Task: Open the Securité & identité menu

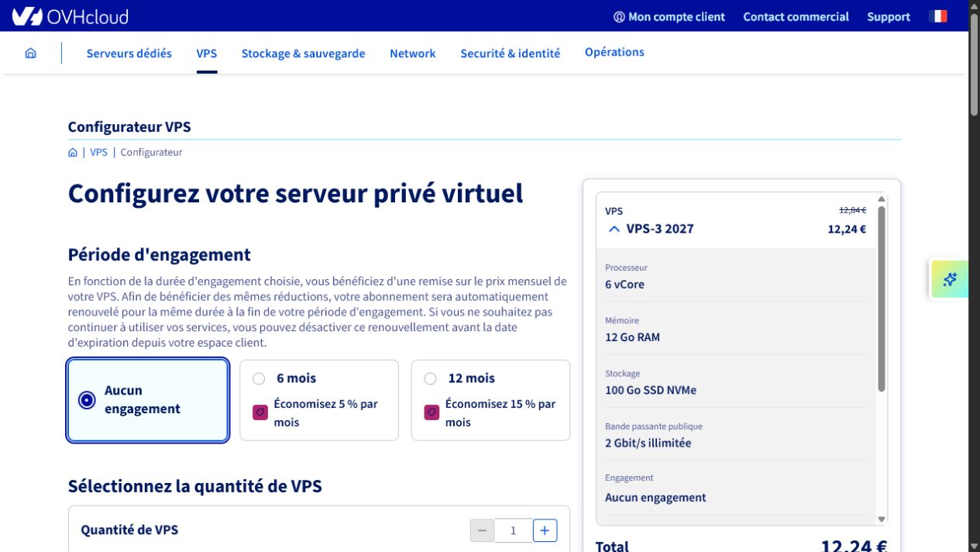Action: click(511, 53)
